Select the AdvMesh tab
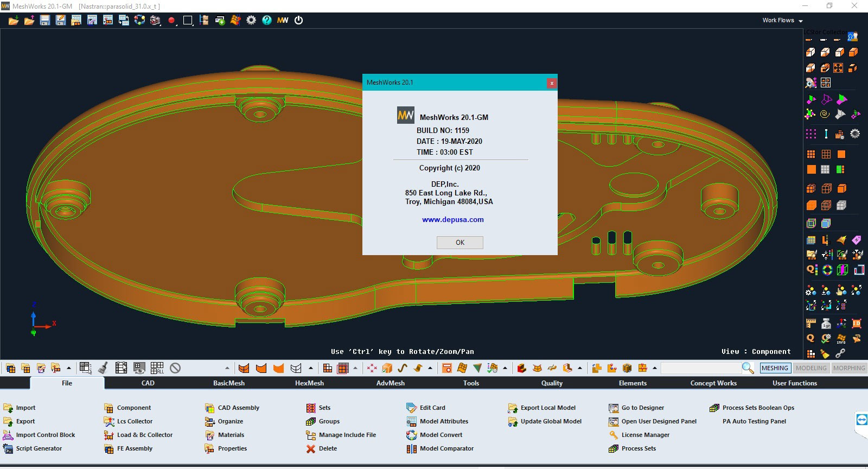868x469 pixels. point(390,383)
